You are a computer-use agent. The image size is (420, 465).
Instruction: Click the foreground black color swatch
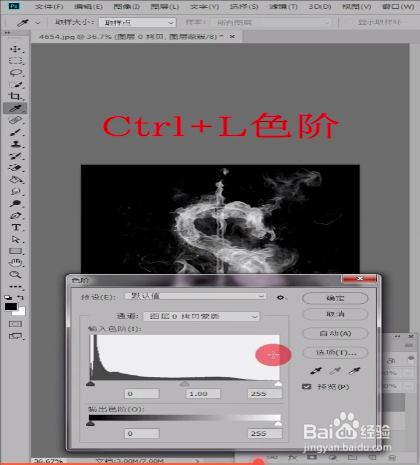(x=11, y=307)
